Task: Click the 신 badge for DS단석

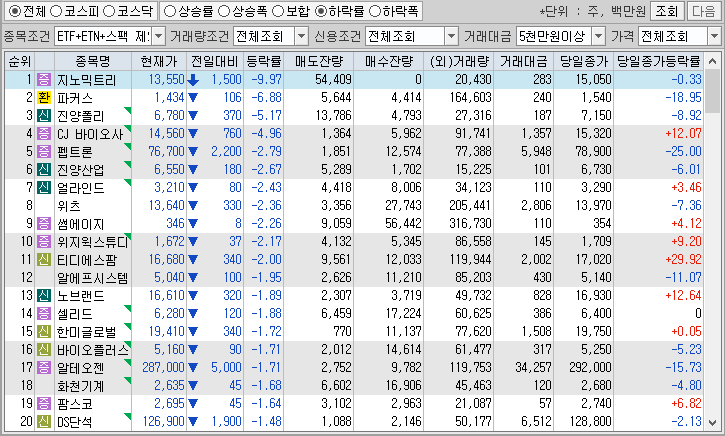Action: point(44,422)
